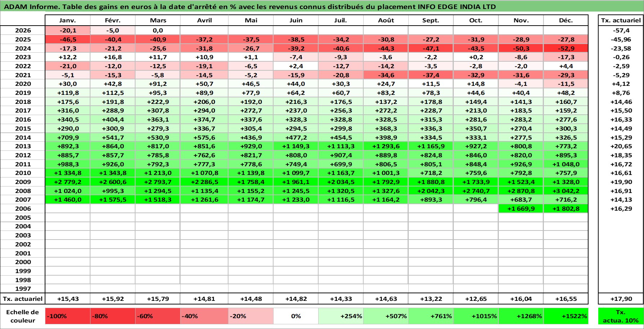Click the -47,1 cell for Sept. 2024

point(431,48)
